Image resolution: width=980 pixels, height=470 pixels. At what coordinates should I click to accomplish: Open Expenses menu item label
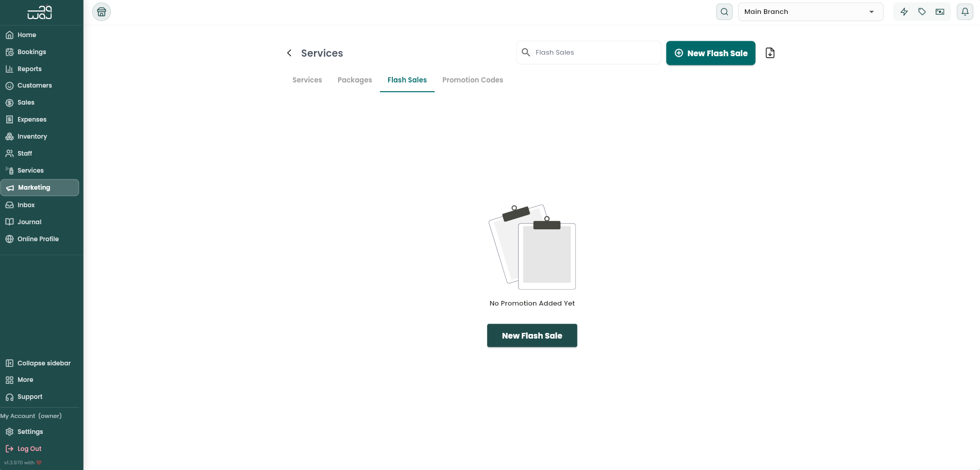click(x=32, y=120)
